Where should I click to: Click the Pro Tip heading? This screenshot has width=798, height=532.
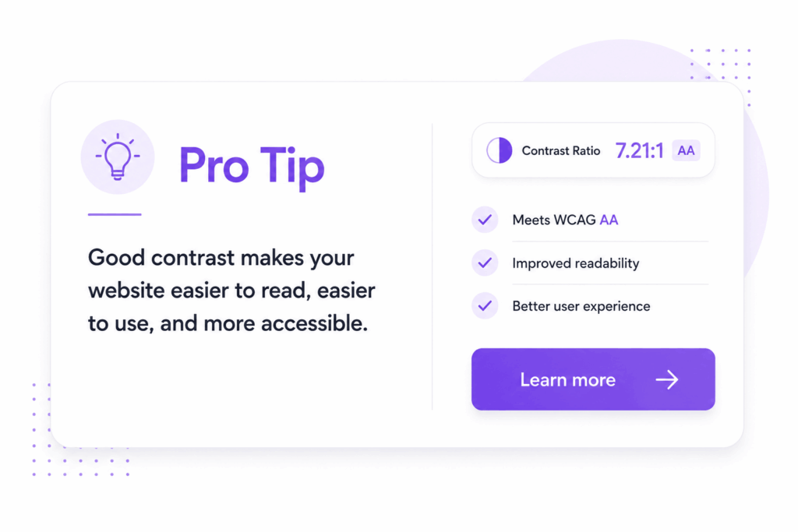252,166
